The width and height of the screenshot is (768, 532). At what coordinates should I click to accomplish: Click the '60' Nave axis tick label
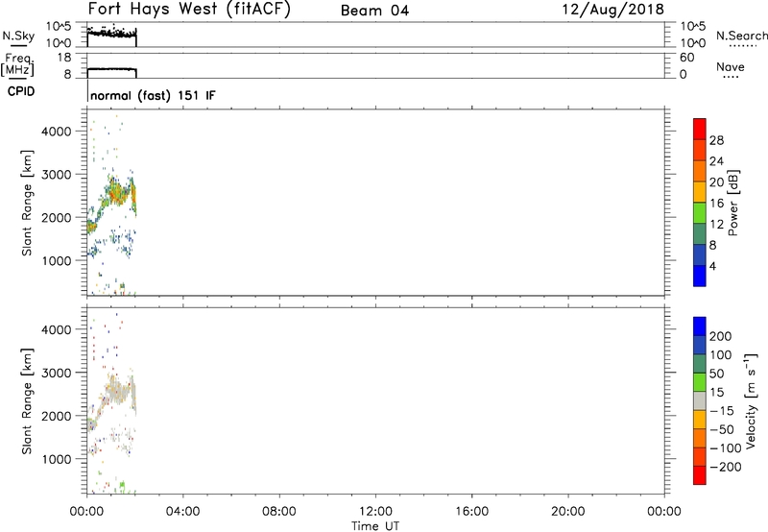(686, 58)
